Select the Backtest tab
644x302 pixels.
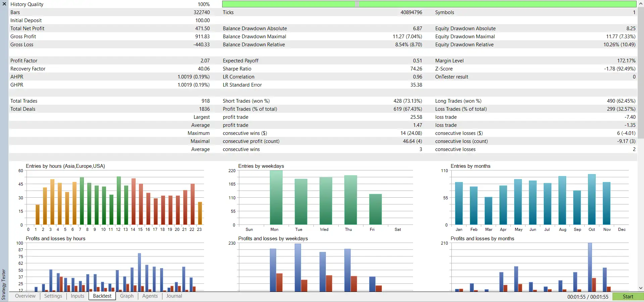[102, 296]
